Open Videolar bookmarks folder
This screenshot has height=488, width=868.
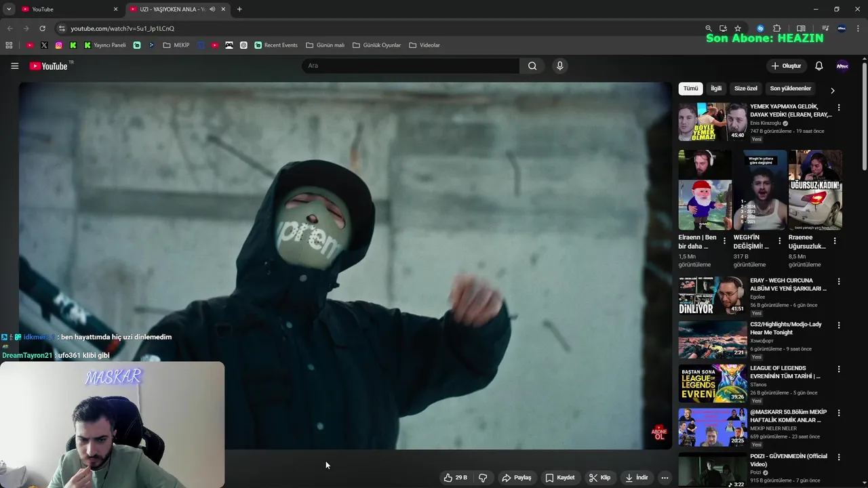(425, 45)
